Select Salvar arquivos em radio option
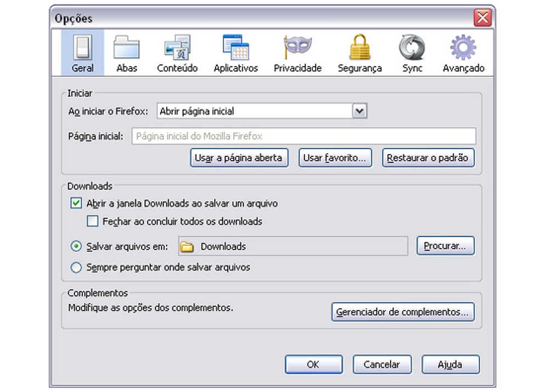 76,247
